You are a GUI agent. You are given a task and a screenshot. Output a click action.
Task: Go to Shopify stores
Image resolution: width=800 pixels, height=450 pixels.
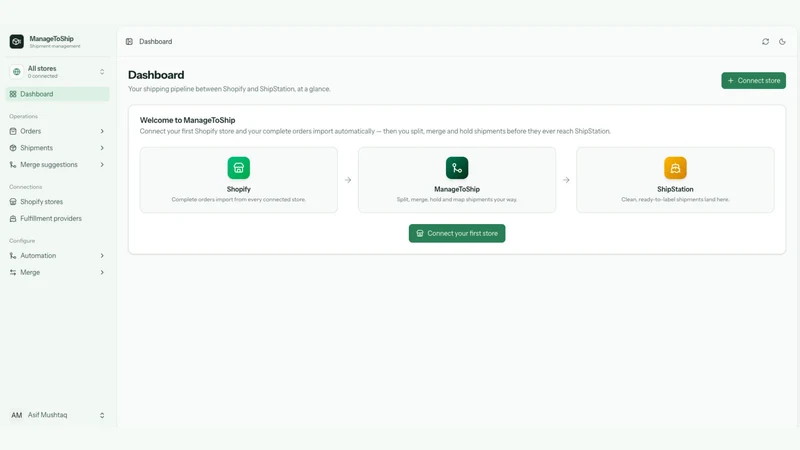[x=58, y=202]
